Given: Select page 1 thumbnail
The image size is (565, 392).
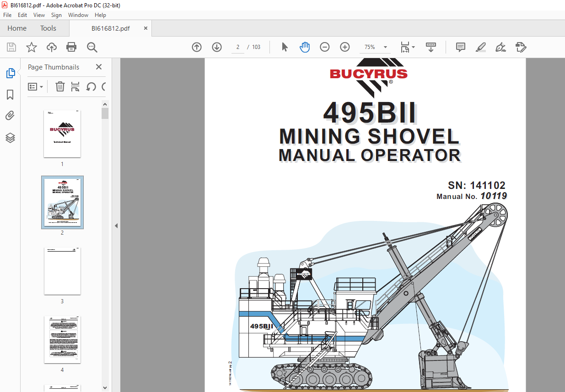Looking at the screenshot, I should click(62, 134).
